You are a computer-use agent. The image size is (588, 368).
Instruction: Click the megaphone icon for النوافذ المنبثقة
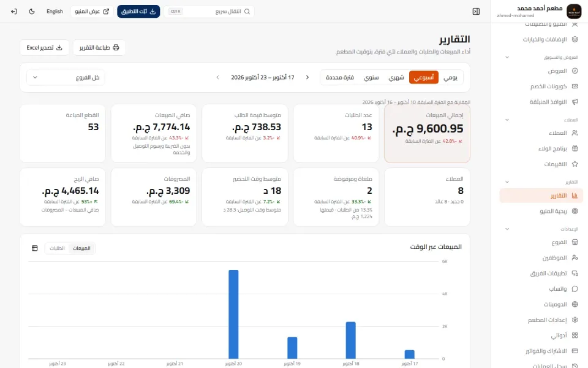point(575,102)
